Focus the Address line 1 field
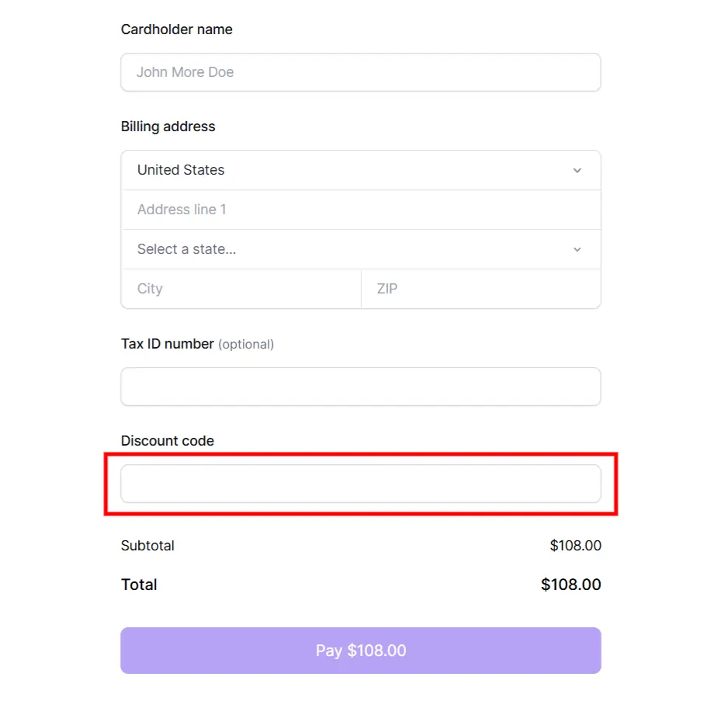The width and height of the screenshot is (728, 708). 360,210
